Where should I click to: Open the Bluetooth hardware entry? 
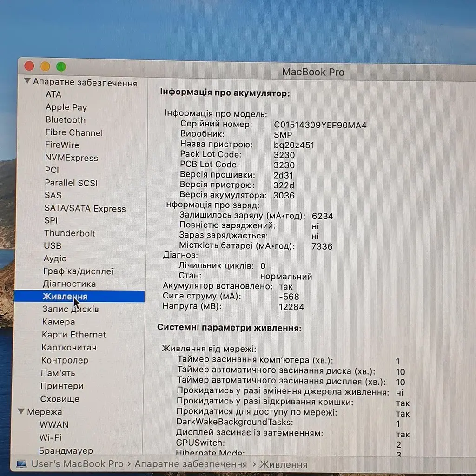(x=65, y=120)
